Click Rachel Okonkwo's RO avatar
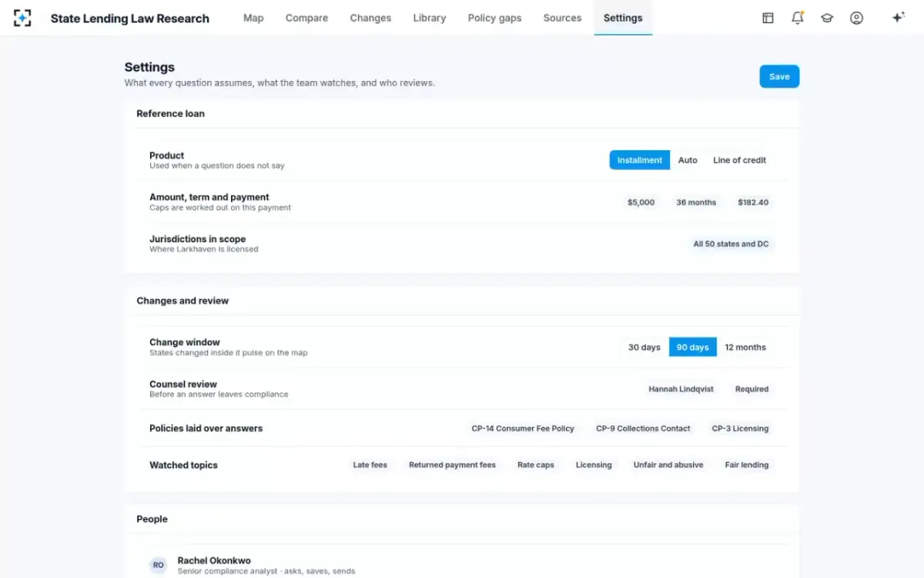The image size is (924, 578). pyautogui.click(x=158, y=565)
